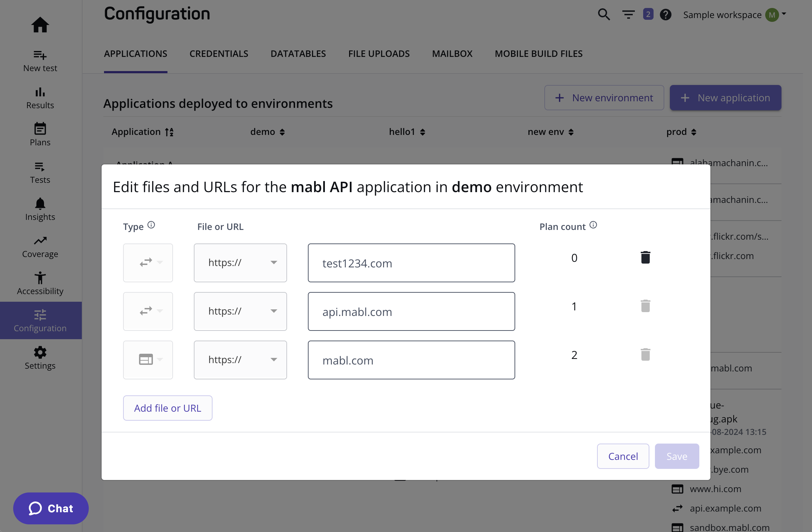
Task: Switch to the Mailbox tab
Action: coord(452,54)
